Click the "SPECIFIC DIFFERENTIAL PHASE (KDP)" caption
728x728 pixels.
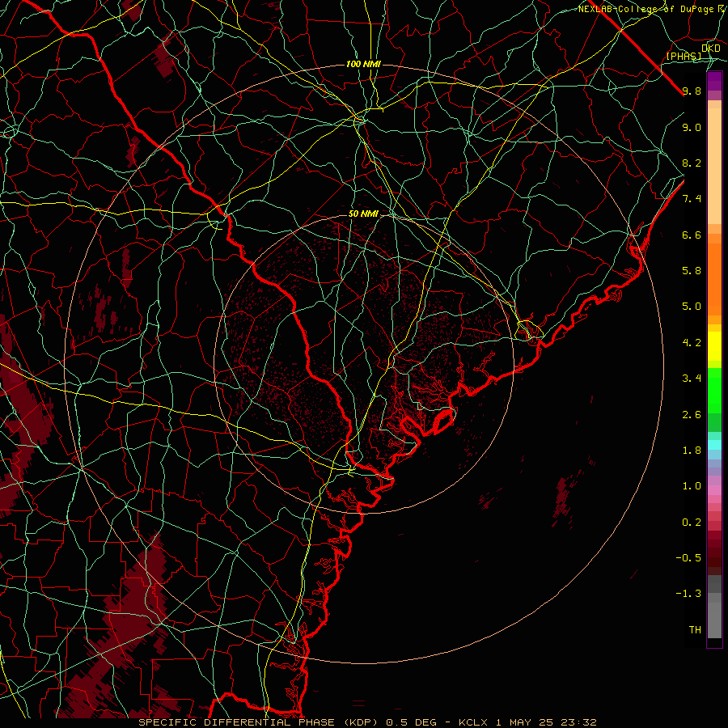[x=260, y=722]
